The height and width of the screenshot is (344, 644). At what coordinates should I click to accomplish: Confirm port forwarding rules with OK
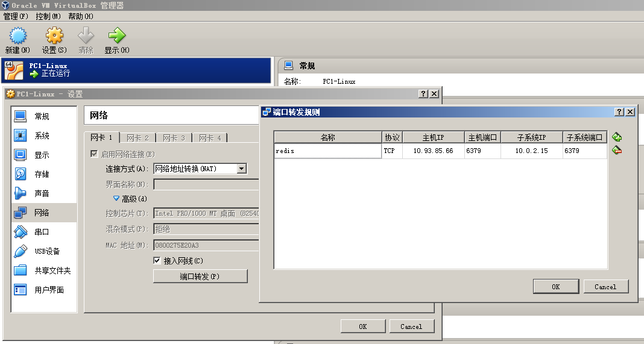pyautogui.click(x=556, y=287)
